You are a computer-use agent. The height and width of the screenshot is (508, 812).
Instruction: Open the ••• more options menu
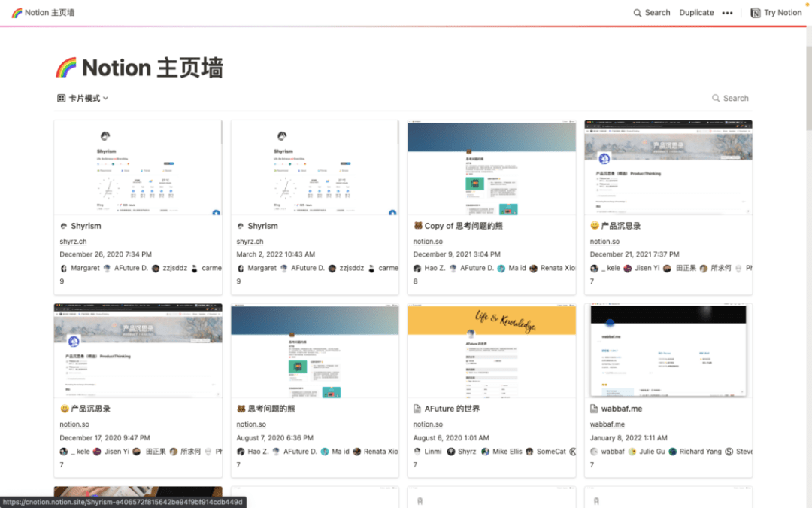727,12
